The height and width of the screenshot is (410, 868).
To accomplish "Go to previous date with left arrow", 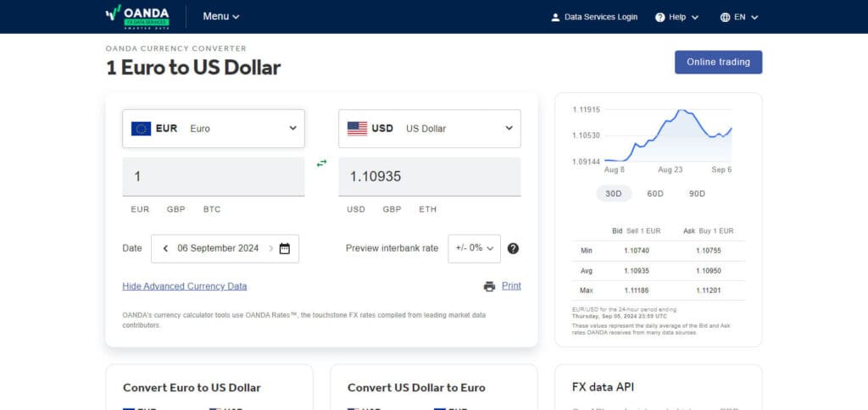I will (165, 248).
